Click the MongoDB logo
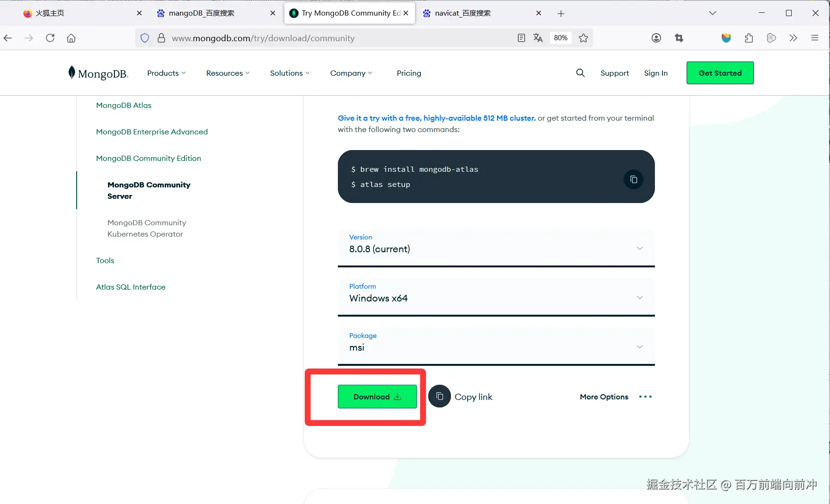The image size is (830, 504). point(98,73)
